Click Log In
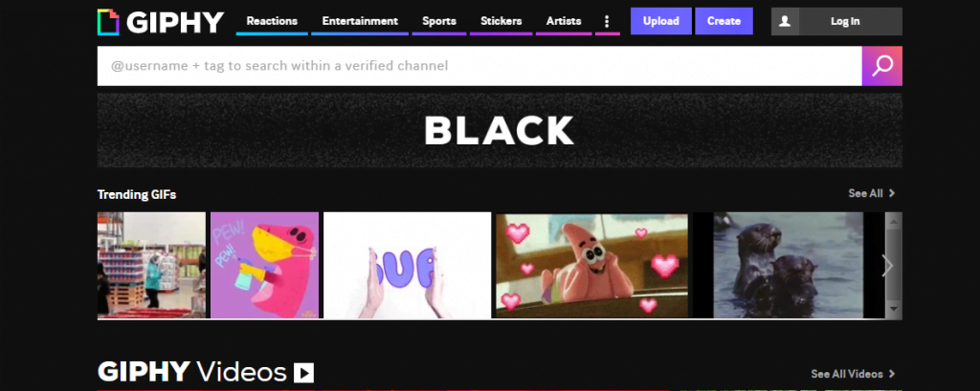The image size is (980, 391). click(845, 21)
